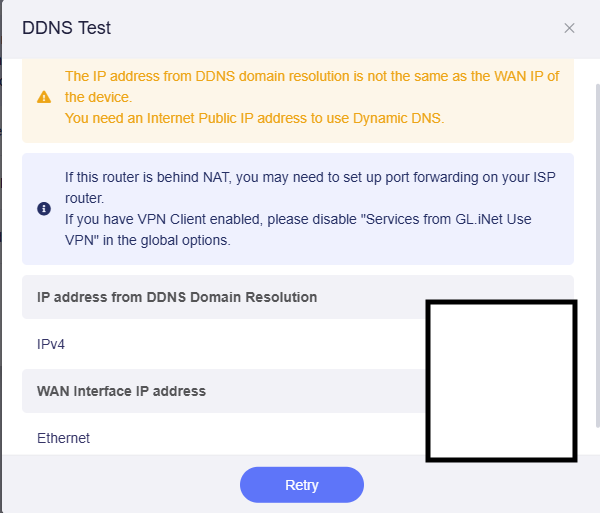Click the orange warning triangle icon

click(x=44, y=97)
